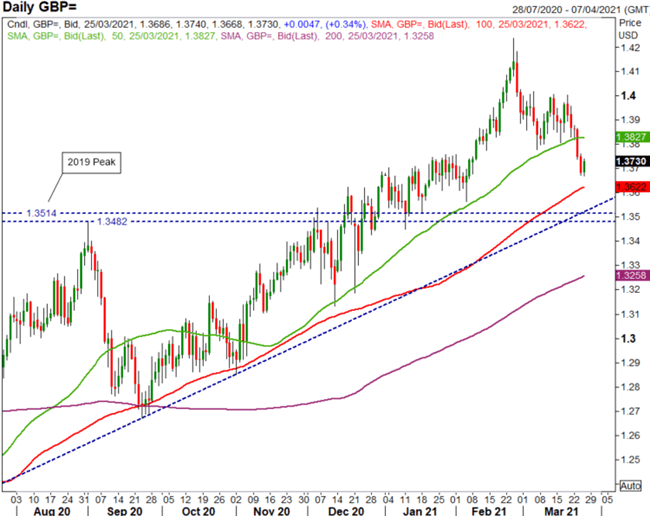This screenshot has width=650, height=516.
Task: Click the Price USD axis header
Action: tap(630, 29)
